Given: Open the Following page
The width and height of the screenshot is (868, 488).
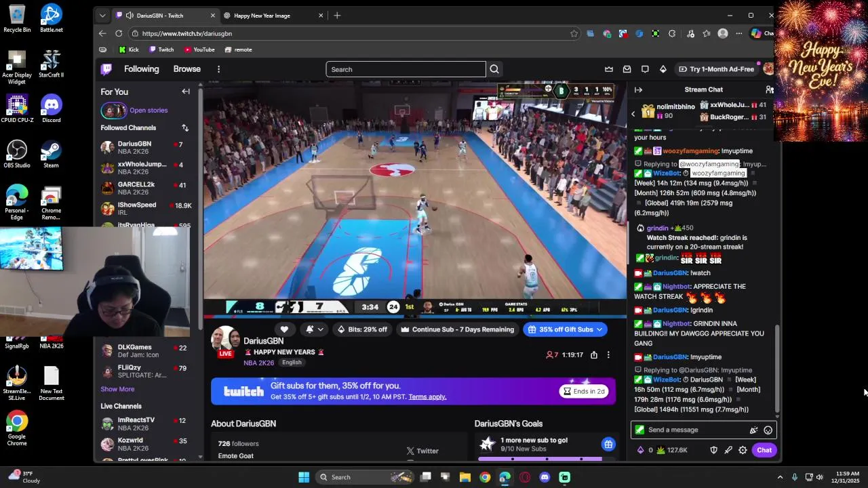Looking at the screenshot, I should click(141, 69).
